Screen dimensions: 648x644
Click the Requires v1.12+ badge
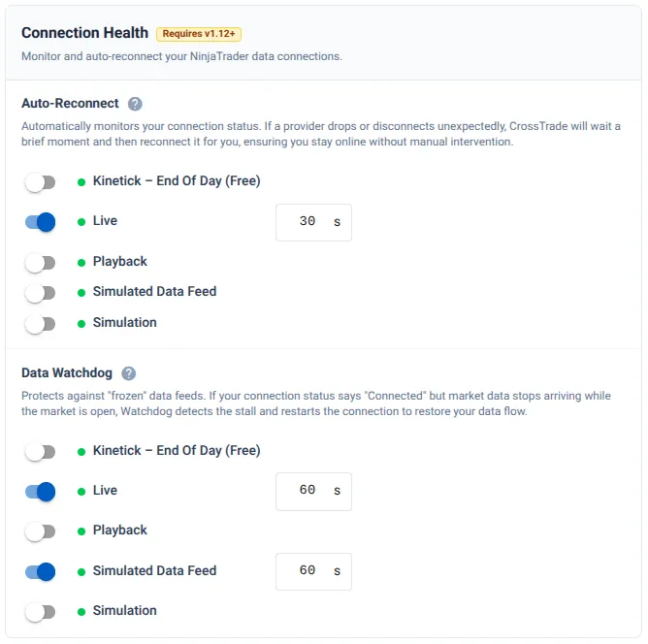tap(199, 34)
